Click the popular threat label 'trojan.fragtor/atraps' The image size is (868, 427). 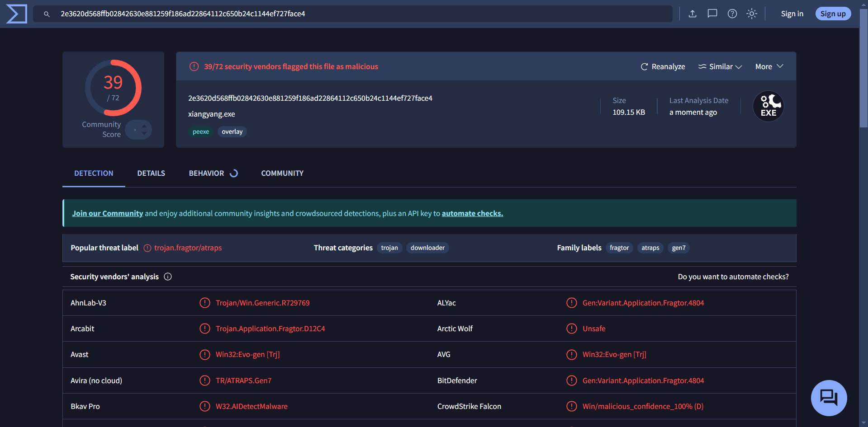[188, 248]
